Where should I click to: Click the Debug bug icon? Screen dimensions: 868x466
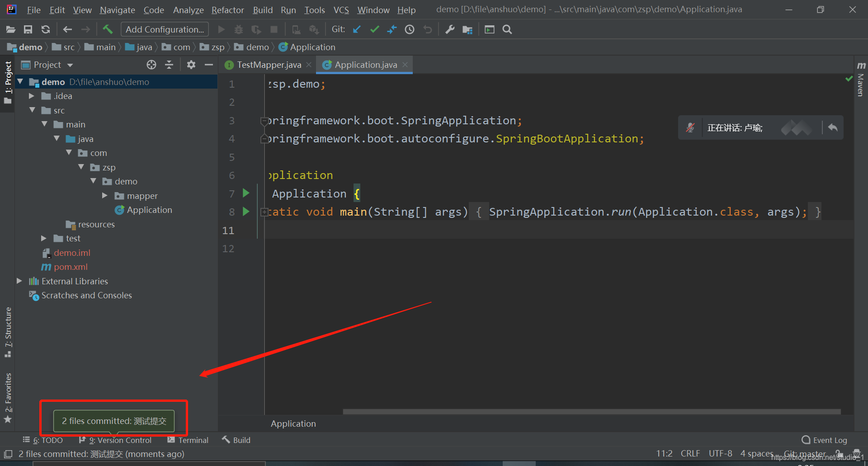click(239, 29)
